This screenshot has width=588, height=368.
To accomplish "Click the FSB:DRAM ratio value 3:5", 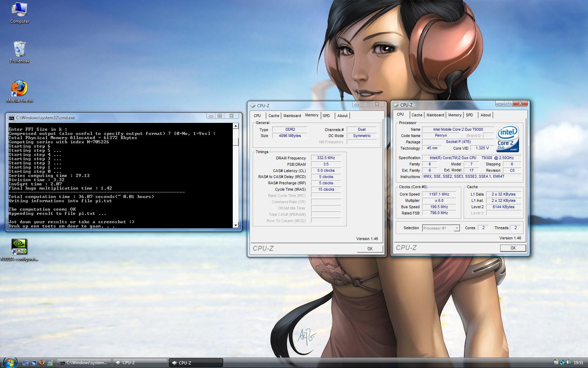I will point(326,164).
